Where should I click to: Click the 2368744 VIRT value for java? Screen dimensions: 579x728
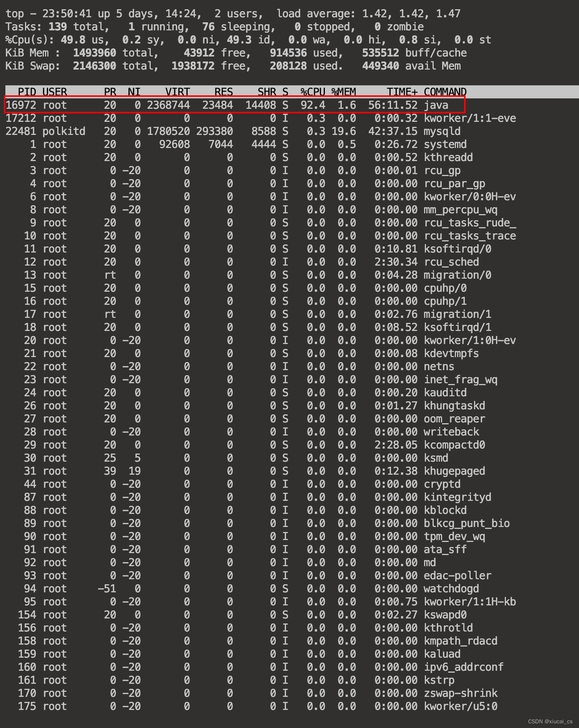[168, 105]
